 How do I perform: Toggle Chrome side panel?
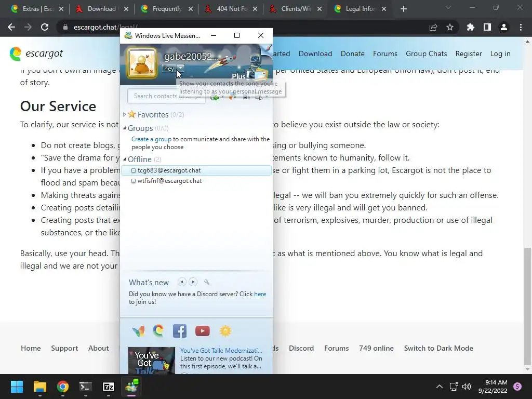pos(487,27)
